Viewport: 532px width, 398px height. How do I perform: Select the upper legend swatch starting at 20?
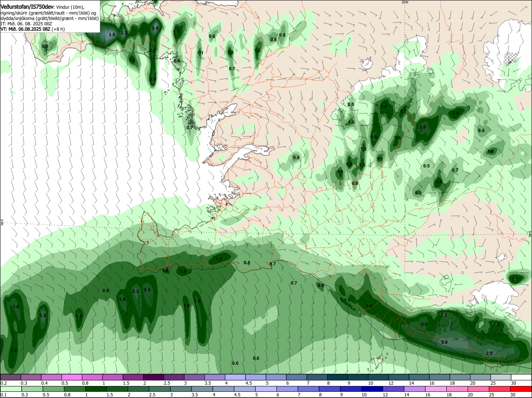coord(481,377)
